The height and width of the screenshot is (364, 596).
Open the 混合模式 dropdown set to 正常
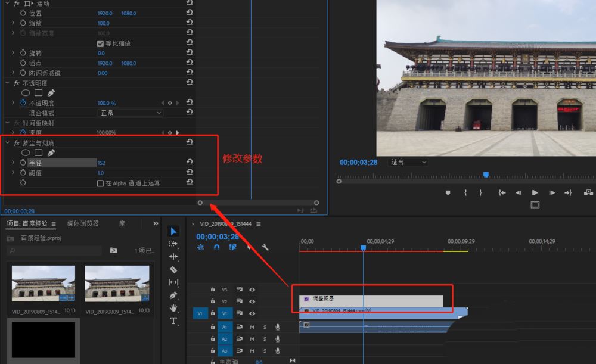[x=130, y=113]
